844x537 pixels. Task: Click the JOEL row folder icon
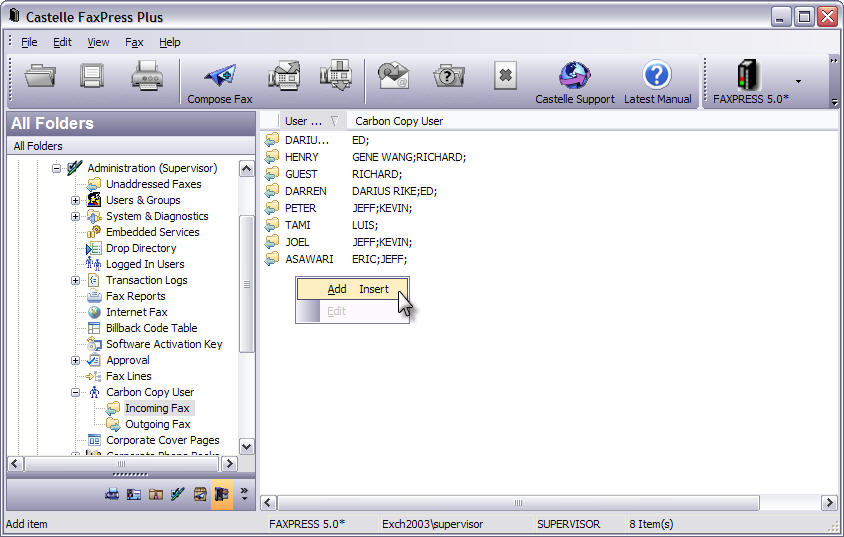pyautogui.click(x=272, y=242)
